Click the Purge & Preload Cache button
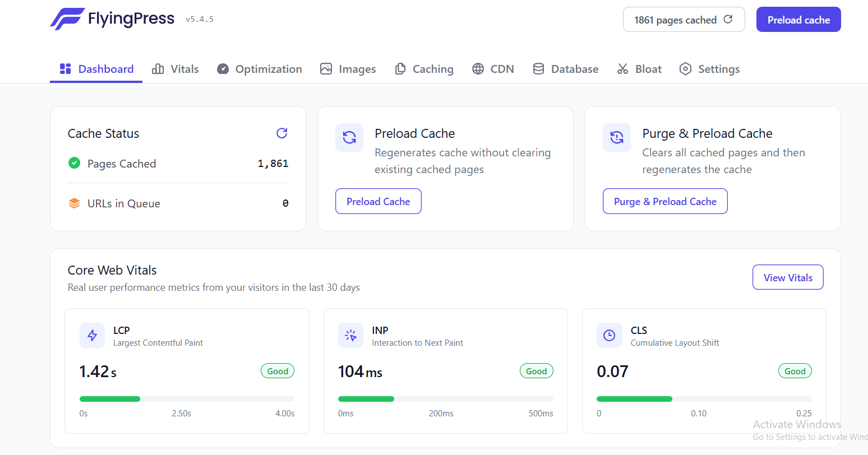Image resolution: width=868 pixels, height=455 pixels. tap(665, 201)
